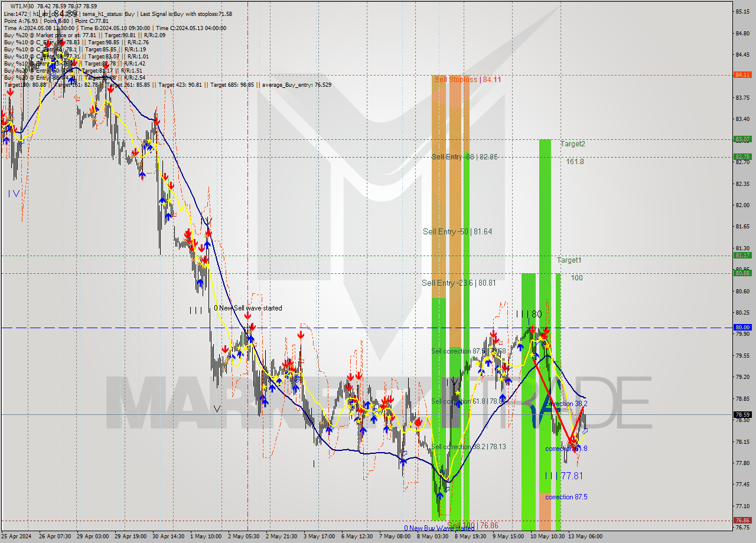Click the 'Sell Entry -88 | 82.85' label

point(465,157)
